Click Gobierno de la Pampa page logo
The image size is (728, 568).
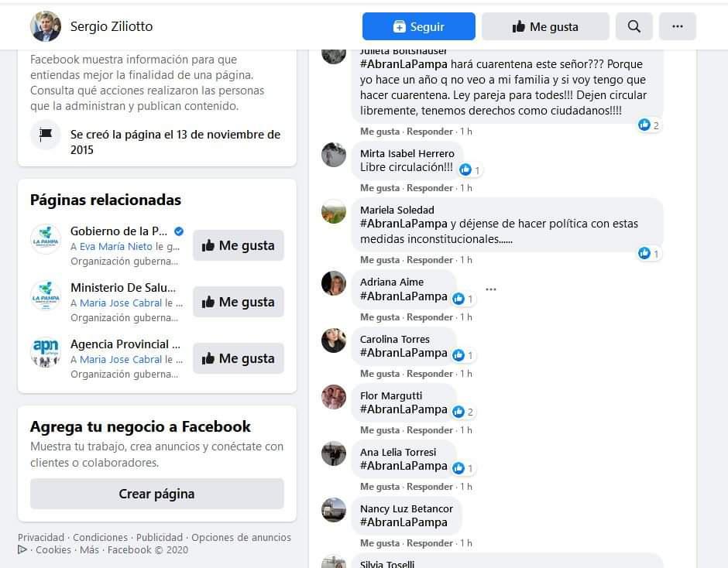coord(46,239)
